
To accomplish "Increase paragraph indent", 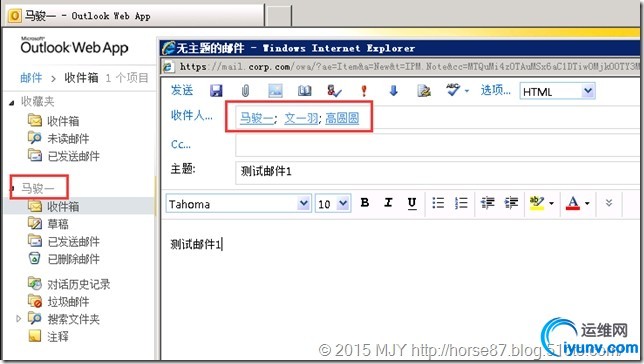I will point(511,203).
